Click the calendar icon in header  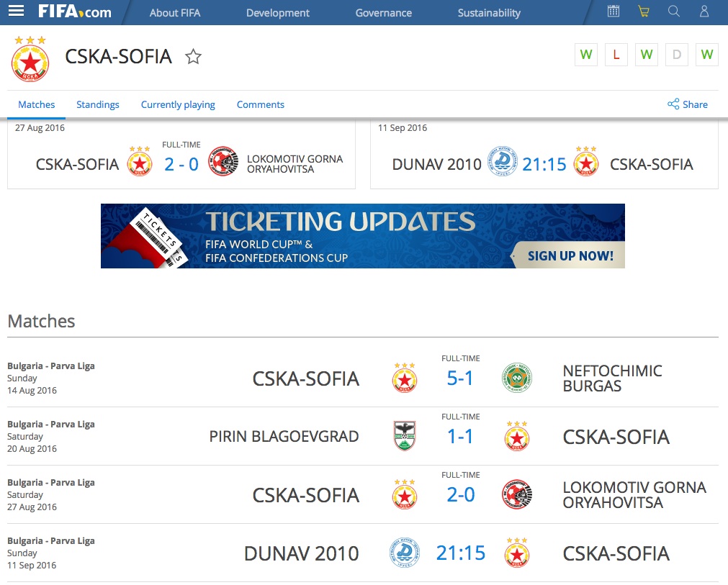(614, 11)
